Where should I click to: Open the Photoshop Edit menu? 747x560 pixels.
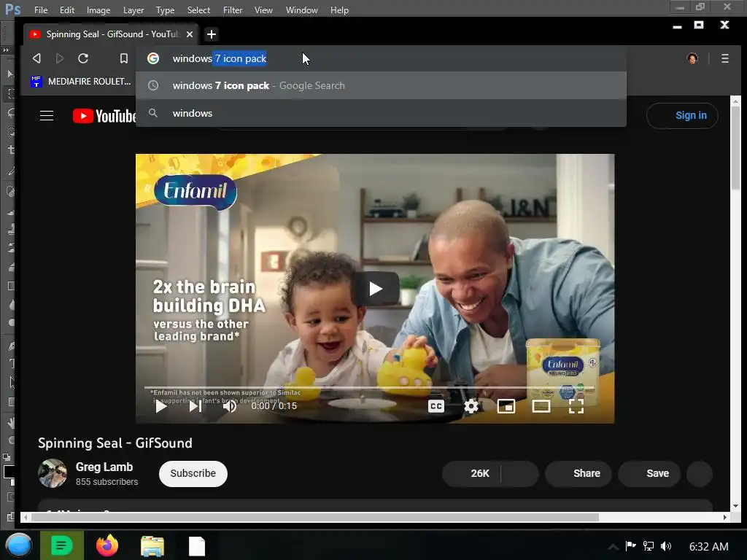coord(66,10)
